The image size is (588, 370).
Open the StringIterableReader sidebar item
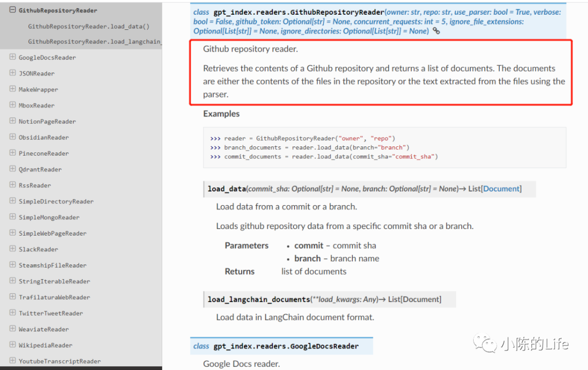coord(54,281)
